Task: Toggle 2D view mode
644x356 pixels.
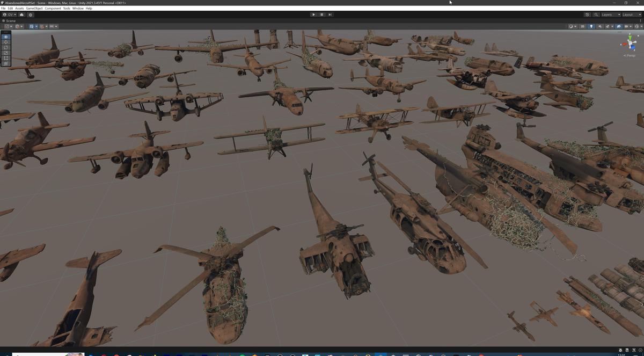Action: pyautogui.click(x=582, y=26)
